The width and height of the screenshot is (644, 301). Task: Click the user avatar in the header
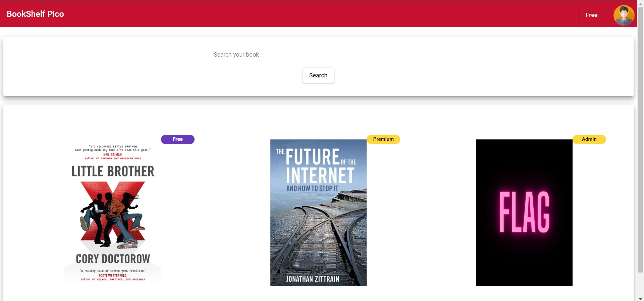coord(624,15)
